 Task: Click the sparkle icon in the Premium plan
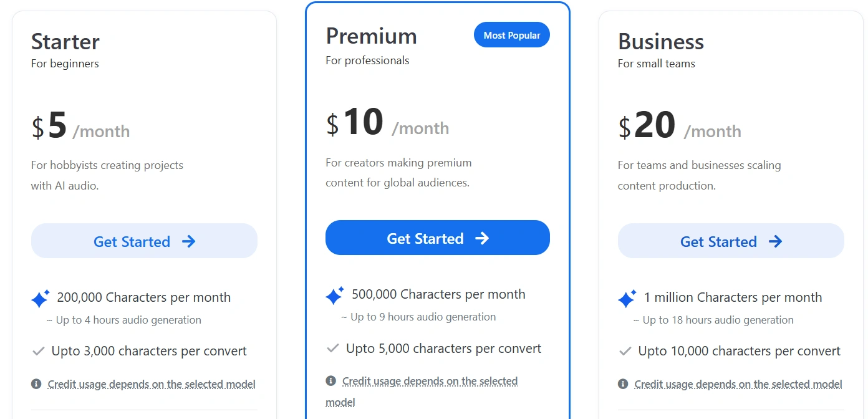[x=335, y=296]
